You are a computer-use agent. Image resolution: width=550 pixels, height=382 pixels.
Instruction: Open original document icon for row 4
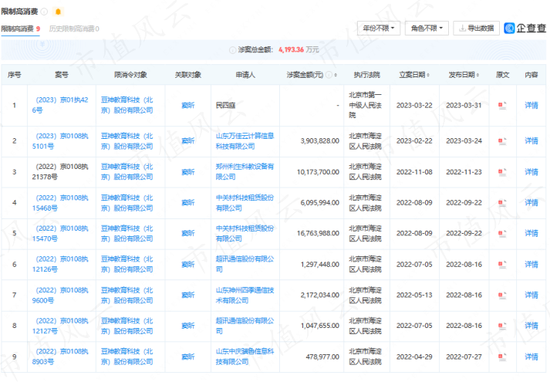(x=502, y=203)
